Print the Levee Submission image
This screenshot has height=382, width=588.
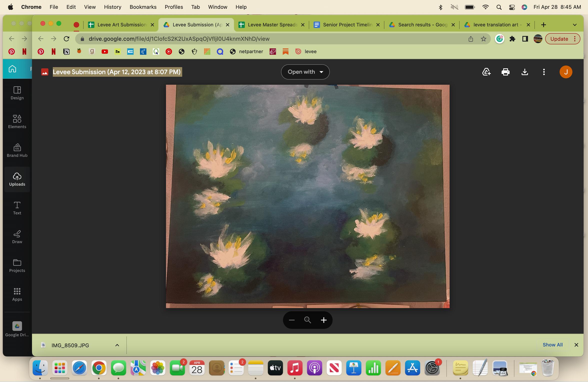505,72
